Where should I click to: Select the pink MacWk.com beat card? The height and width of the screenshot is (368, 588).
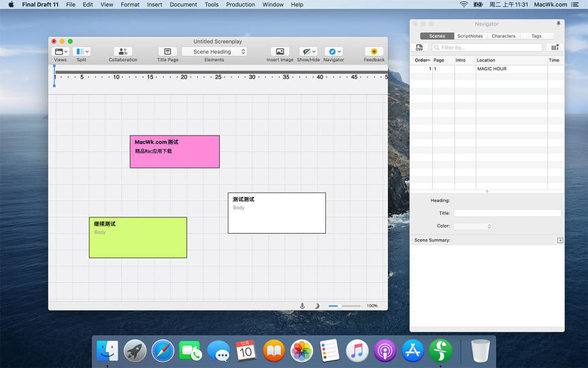tap(175, 152)
